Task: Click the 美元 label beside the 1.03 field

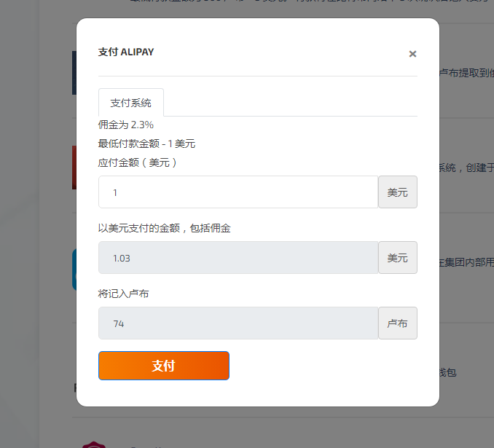Action: [x=398, y=258]
